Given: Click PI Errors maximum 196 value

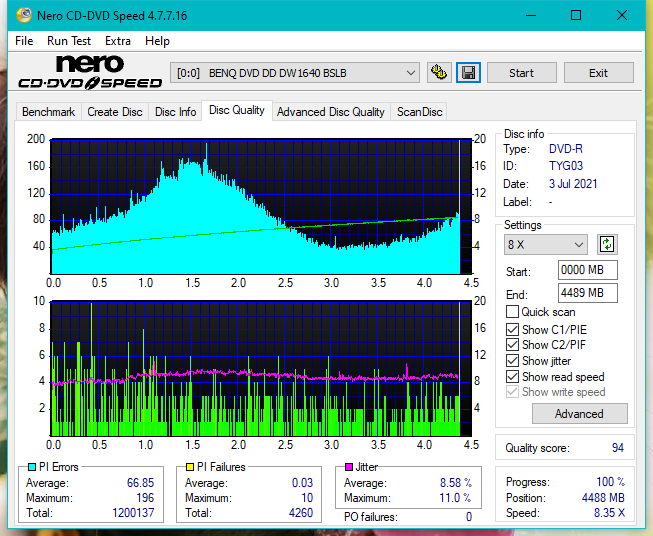Looking at the screenshot, I should pos(145,498).
